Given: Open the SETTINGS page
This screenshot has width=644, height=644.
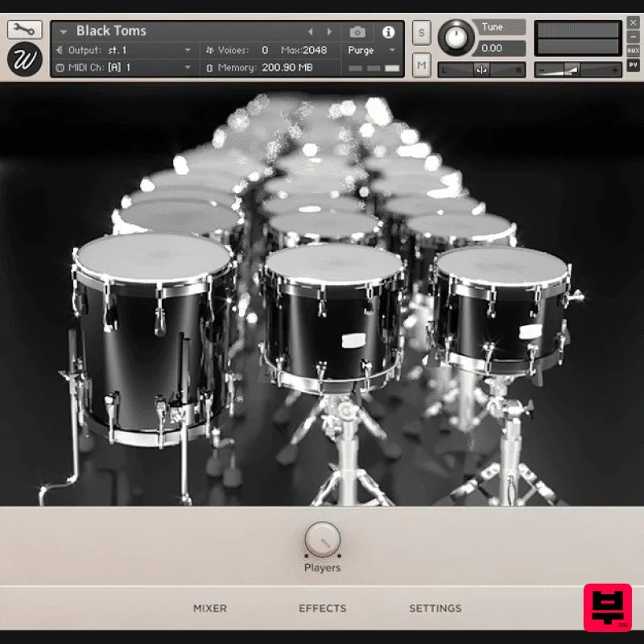Looking at the screenshot, I should pos(436,609).
